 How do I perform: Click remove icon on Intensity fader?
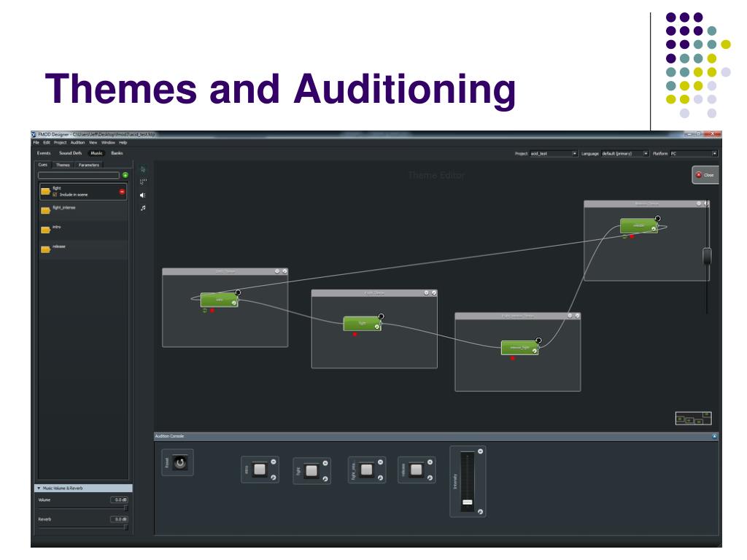click(480, 451)
